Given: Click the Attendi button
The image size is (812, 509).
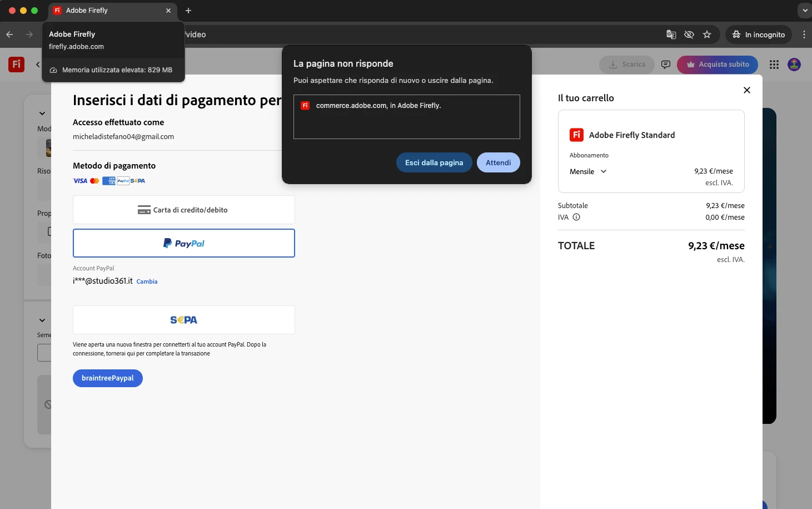Looking at the screenshot, I should coord(499,162).
